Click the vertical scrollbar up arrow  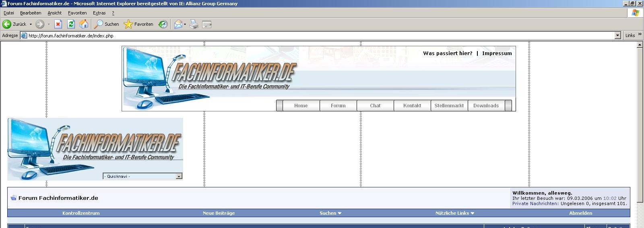(x=640, y=45)
